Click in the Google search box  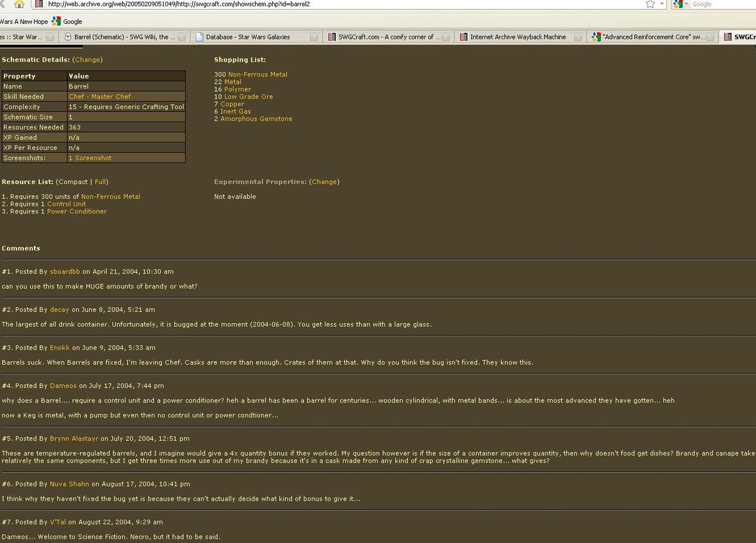click(x=721, y=4)
